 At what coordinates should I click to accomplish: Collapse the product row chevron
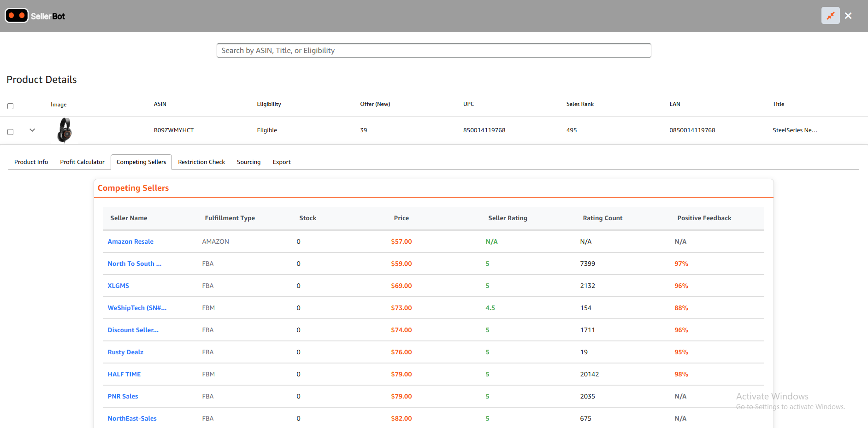point(32,130)
